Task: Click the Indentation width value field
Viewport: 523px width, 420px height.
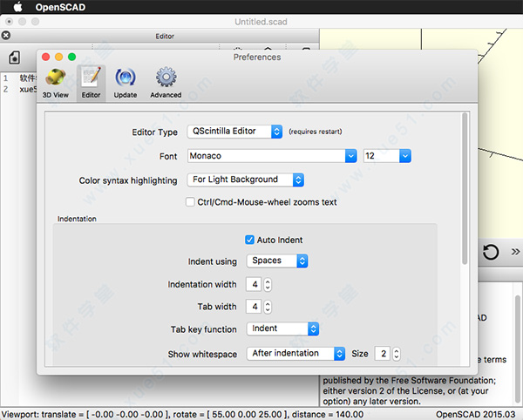Action: (x=254, y=285)
